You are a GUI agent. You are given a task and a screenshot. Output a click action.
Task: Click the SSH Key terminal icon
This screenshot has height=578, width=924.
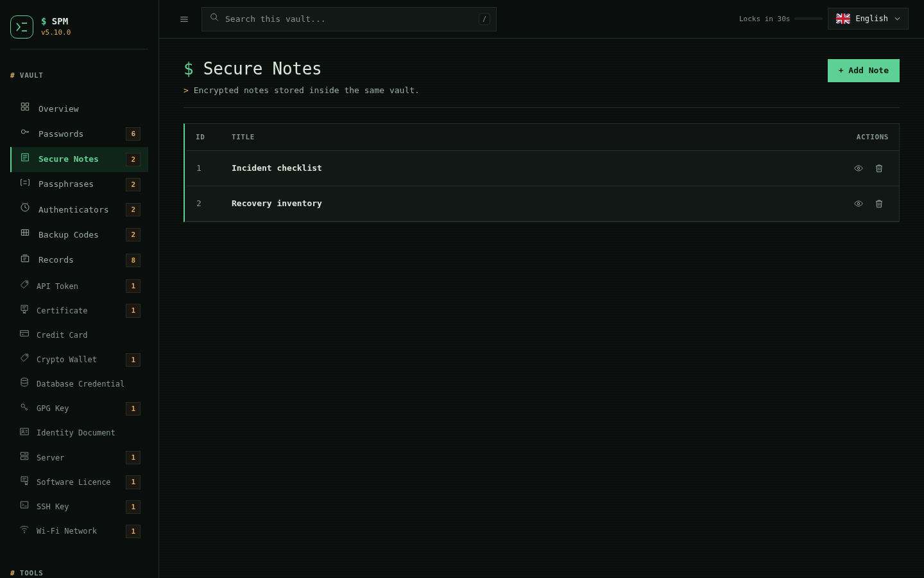point(24,505)
